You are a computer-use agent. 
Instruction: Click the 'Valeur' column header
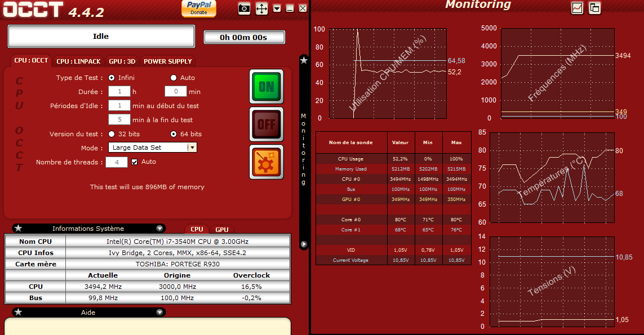(401, 142)
